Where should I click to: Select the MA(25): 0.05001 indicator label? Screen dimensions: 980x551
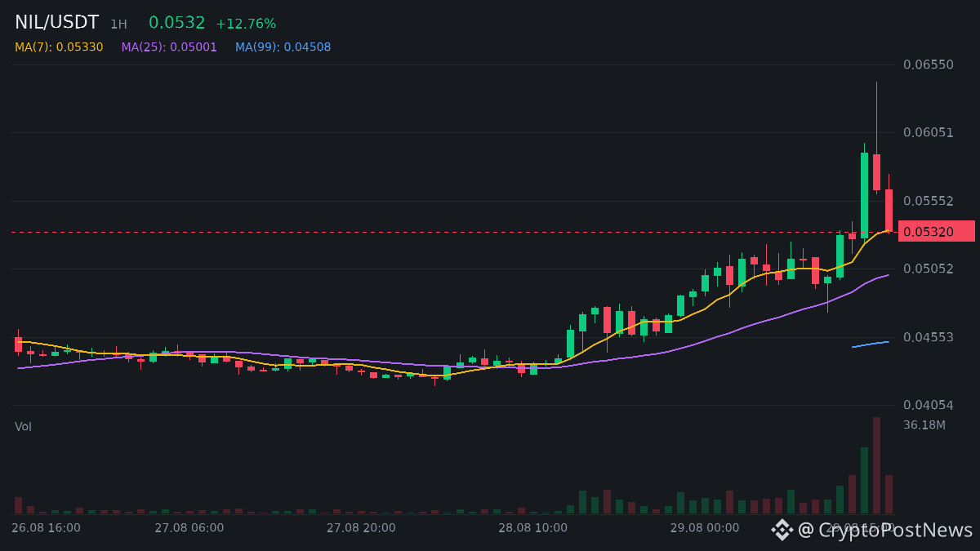(169, 47)
